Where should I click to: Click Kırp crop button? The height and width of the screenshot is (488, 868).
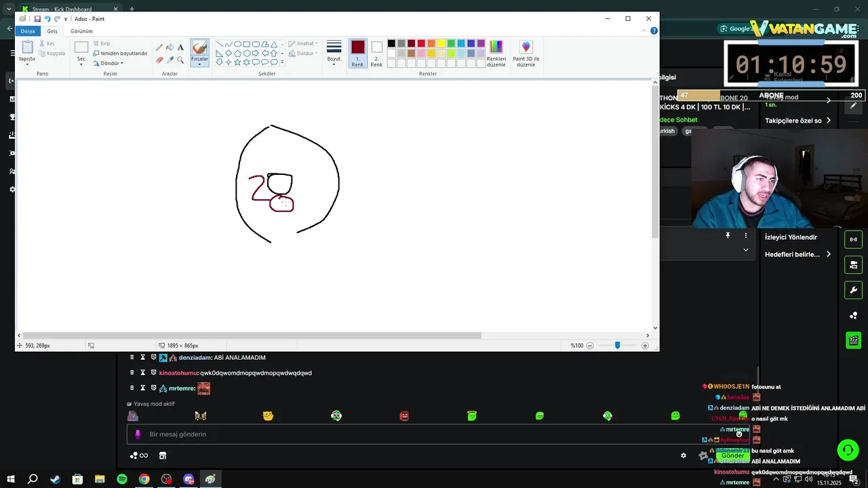102,43
